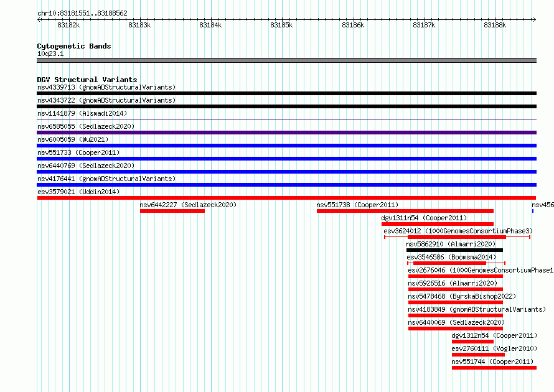Click the red bar under nsv6442227
Image resolution: width=554 pixels, height=392 pixels.
[172, 211]
